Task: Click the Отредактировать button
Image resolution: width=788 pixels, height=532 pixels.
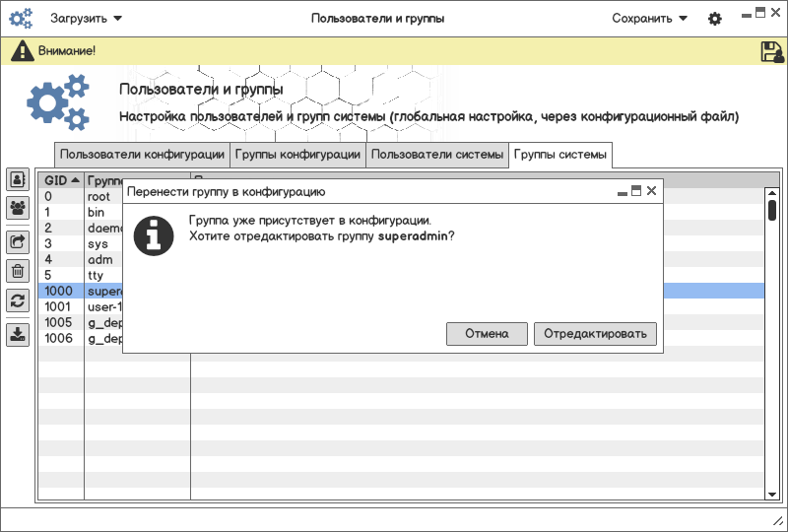Action: tap(595, 334)
